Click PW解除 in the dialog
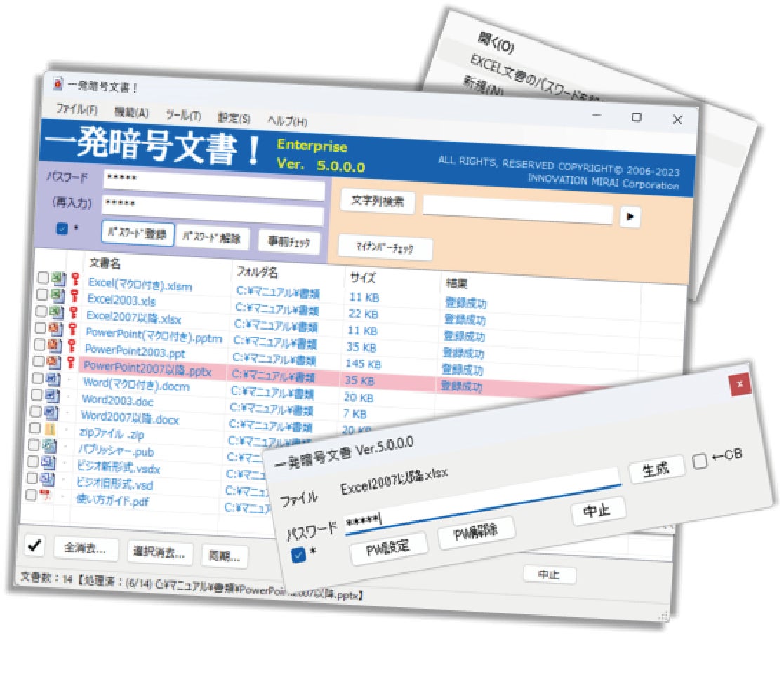This screenshot has height=686, width=784. [x=476, y=532]
